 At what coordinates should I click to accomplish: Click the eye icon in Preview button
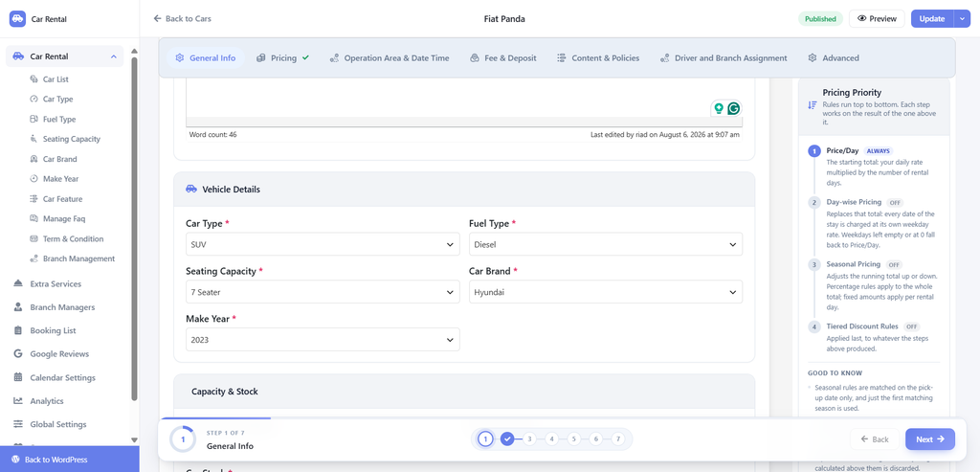click(862, 19)
